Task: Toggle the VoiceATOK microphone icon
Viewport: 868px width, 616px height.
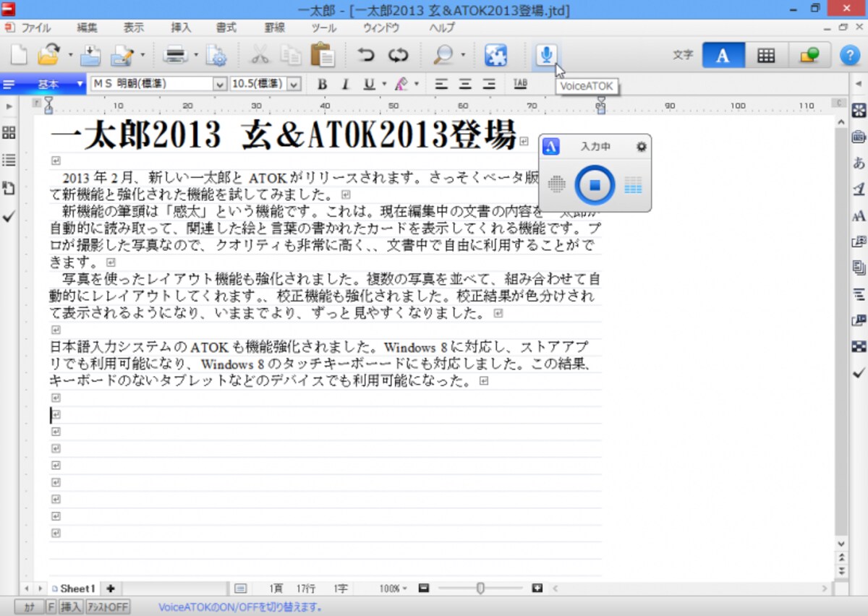Action: click(547, 56)
